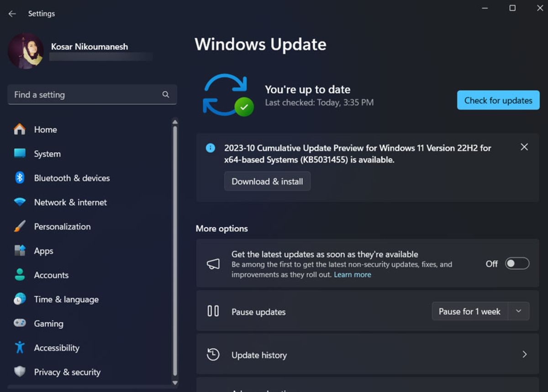Select Accessibility settings
This screenshot has height=392, width=548.
coord(90,348)
